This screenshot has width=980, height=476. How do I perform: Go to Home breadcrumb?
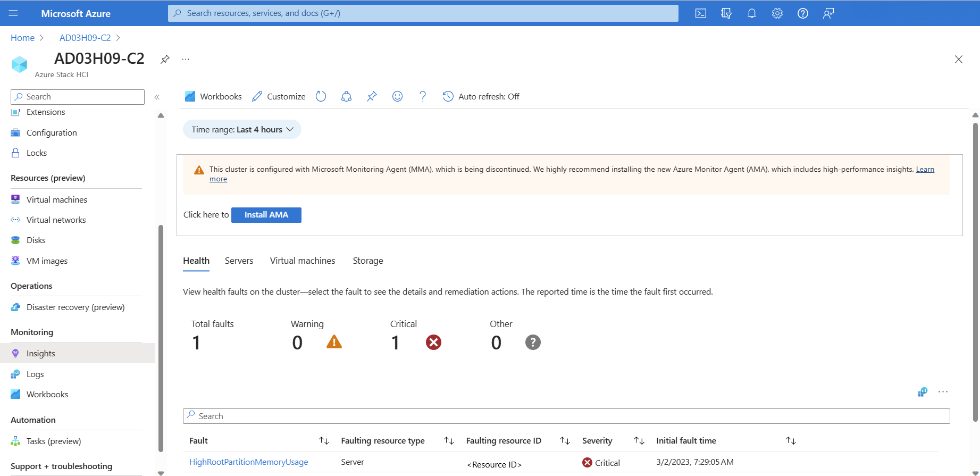[22, 38]
